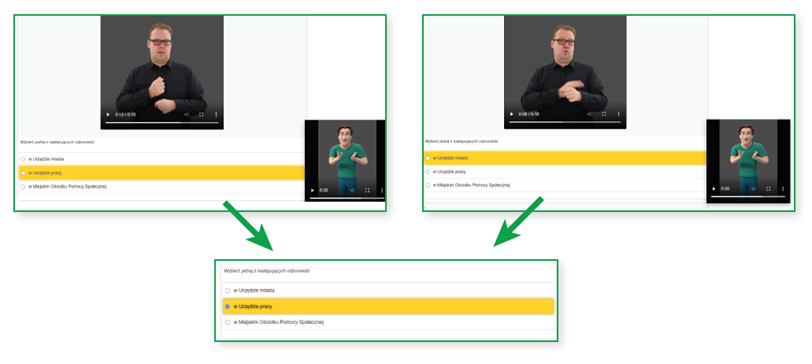Open more options on the right panel's avatar video

(782, 189)
